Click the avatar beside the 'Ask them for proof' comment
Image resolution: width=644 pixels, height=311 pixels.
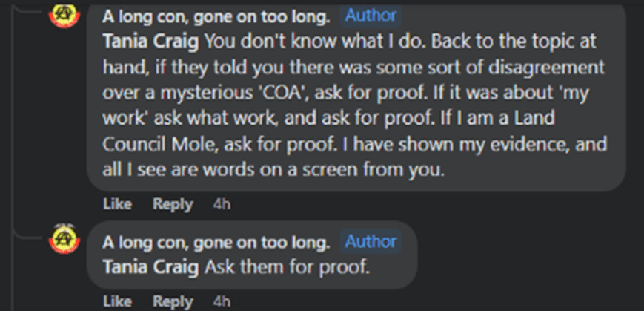(x=64, y=240)
